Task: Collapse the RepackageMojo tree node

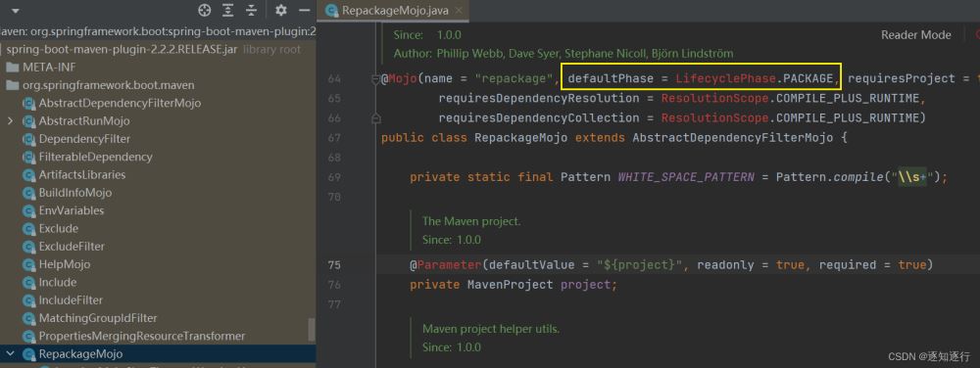Action: (x=10, y=353)
